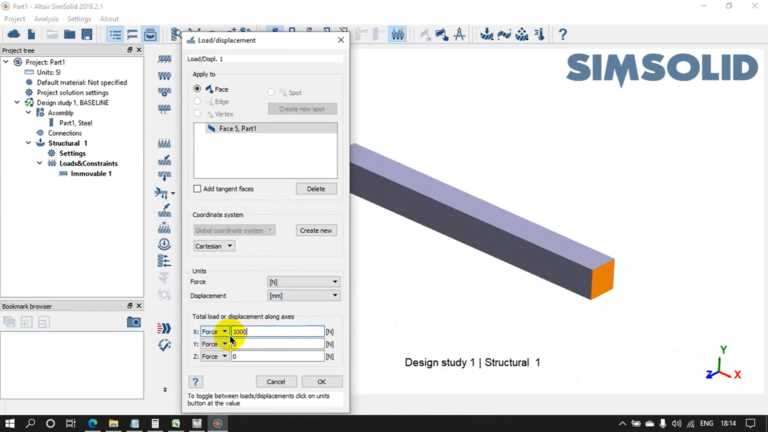Image resolution: width=768 pixels, height=432 pixels.
Task: Click the Delete button in dialog
Action: [x=316, y=189]
